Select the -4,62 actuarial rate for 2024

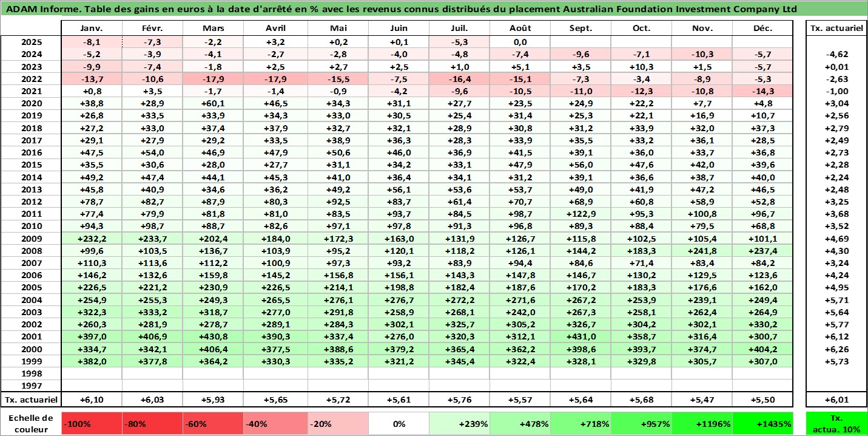(x=836, y=55)
